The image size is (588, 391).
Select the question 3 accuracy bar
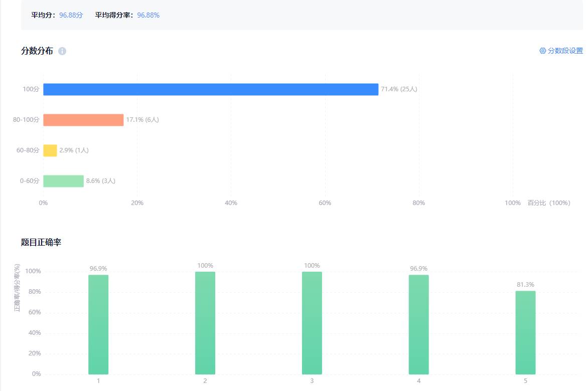tap(312, 323)
